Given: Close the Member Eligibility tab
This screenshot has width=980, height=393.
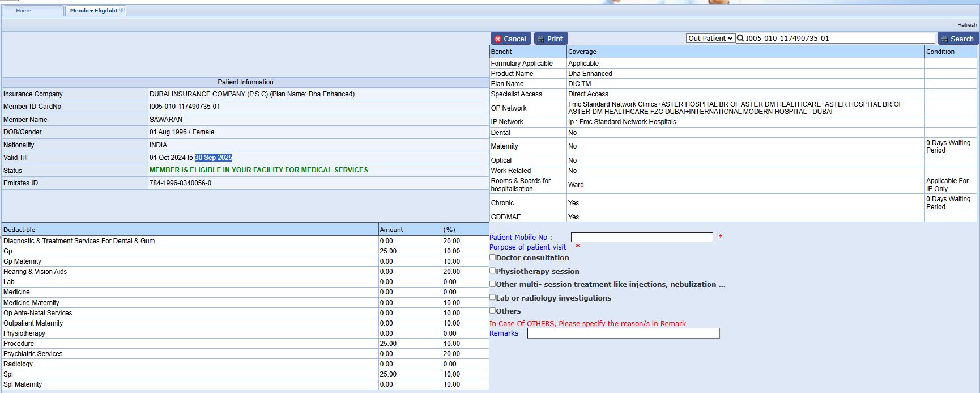Looking at the screenshot, I should point(122,10).
